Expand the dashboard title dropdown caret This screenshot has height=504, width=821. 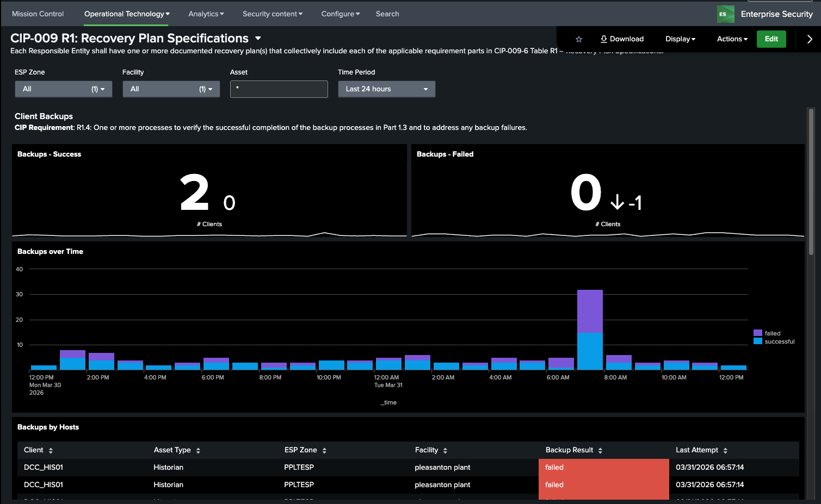pyautogui.click(x=258, y=39)
